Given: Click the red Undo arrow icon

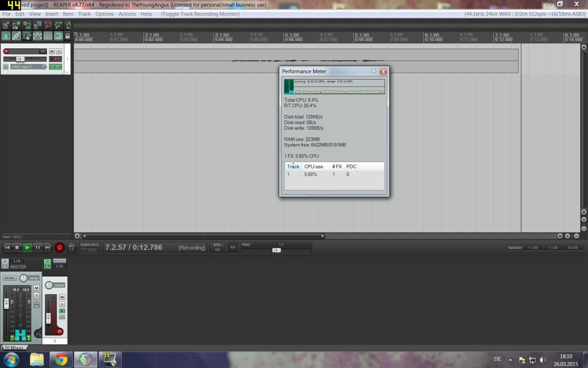Looking at the screenshot, I should click(x=48, y=25).
